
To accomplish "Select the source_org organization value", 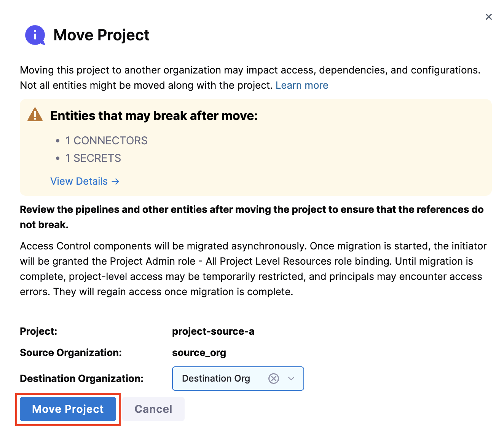I will [x=199, y=353].
